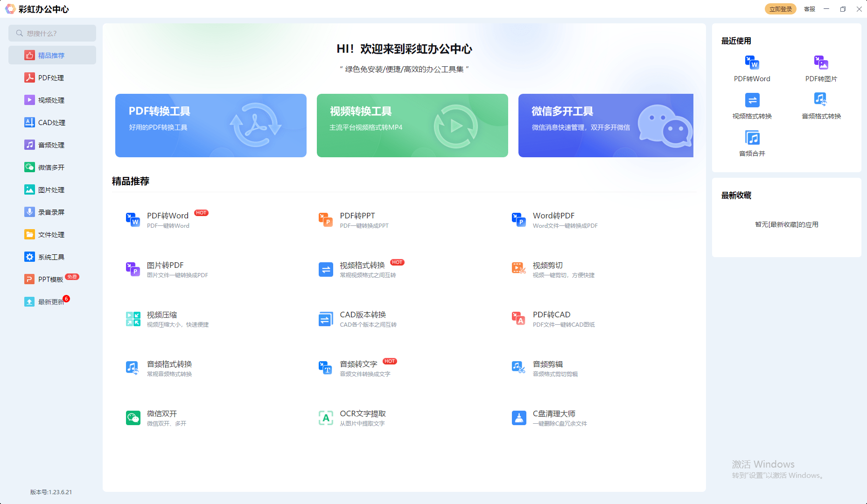This screenshot has width=867, height=504.
Task: Open recently used 视频格式转换 icon
Action: [x=752, y=100]
